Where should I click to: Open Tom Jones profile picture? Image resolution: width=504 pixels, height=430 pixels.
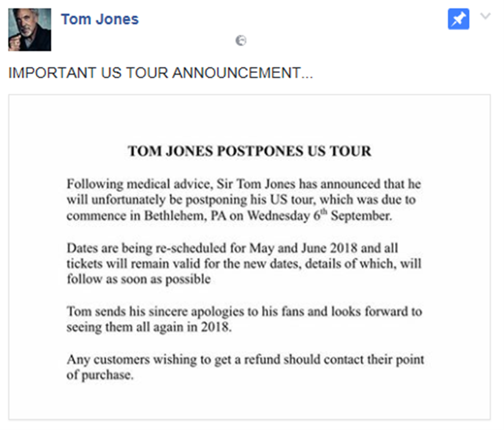[30, 29]
